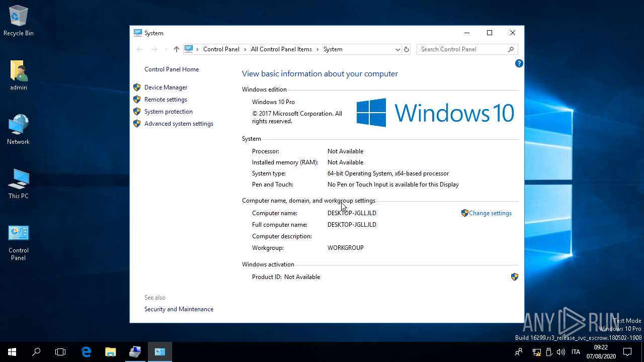This screenshot has height=362, width=644.
Task: Select Network desktop icon
Action: point(19,130)
